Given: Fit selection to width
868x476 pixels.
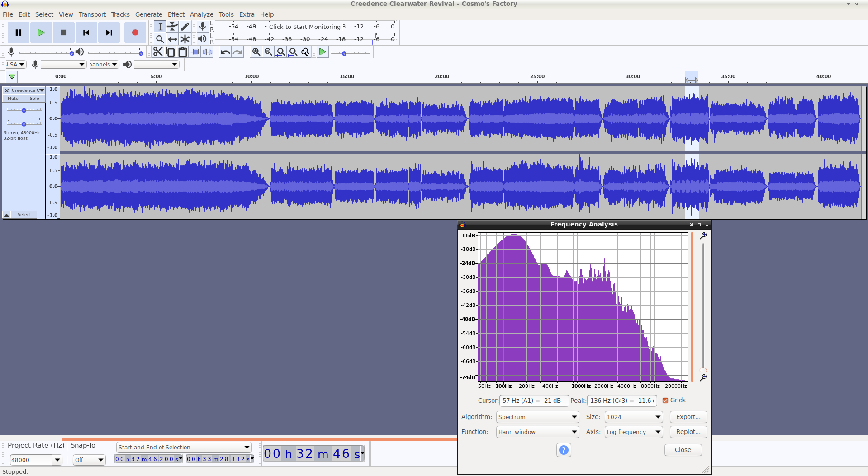Looking at the screenshot, I should pos(280,52).
